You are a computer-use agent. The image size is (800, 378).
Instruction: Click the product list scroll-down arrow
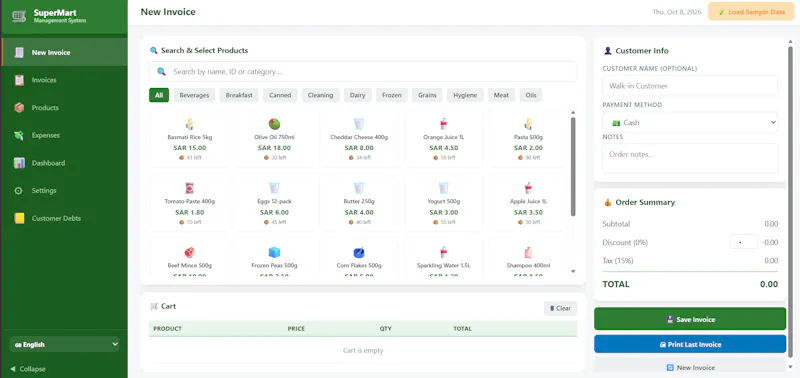click(573, 271)
